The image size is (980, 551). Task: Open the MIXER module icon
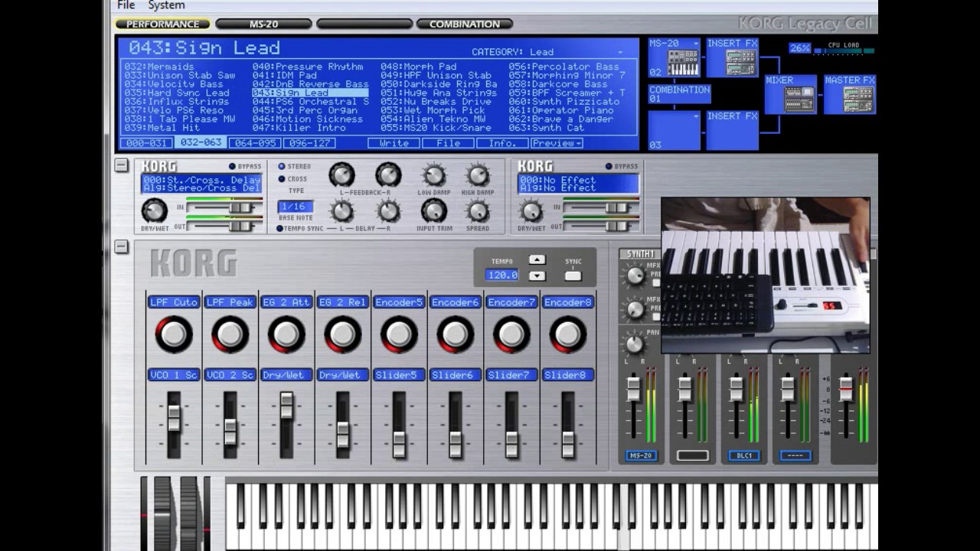[799, 99]
